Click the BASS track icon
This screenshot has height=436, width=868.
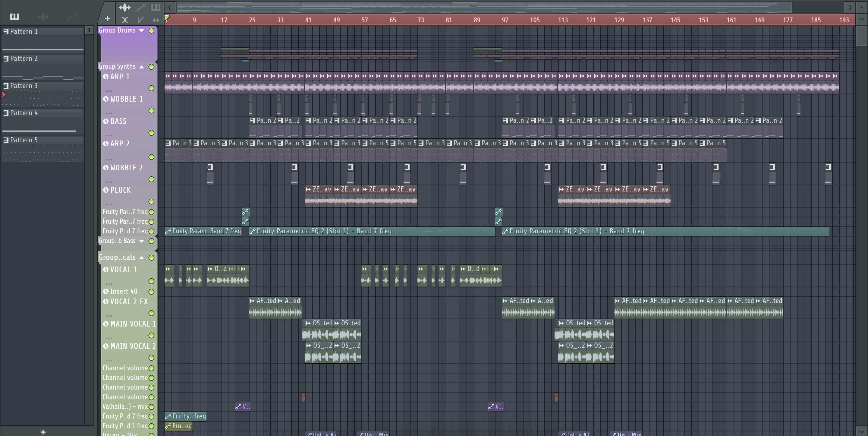(106, 121)
